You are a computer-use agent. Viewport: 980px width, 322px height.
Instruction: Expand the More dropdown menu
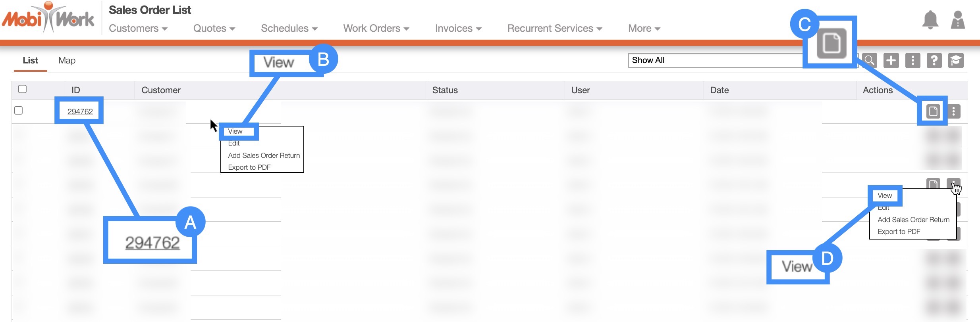[644, 29]
